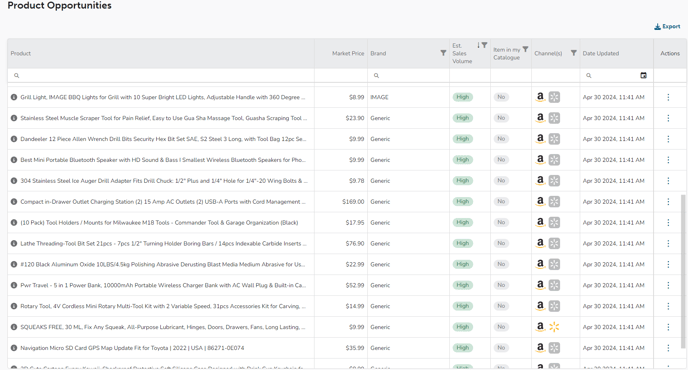Show info for Lathe Threading-Tool Bit Set
The width and height of the screenshot is (688, 370).
click(14, 244)
